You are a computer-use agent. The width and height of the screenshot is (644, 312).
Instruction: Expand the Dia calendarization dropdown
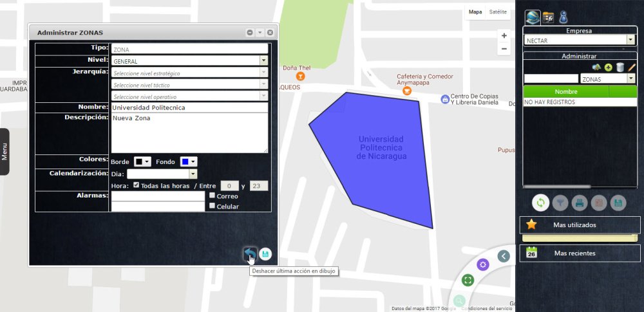pos(162,174)
